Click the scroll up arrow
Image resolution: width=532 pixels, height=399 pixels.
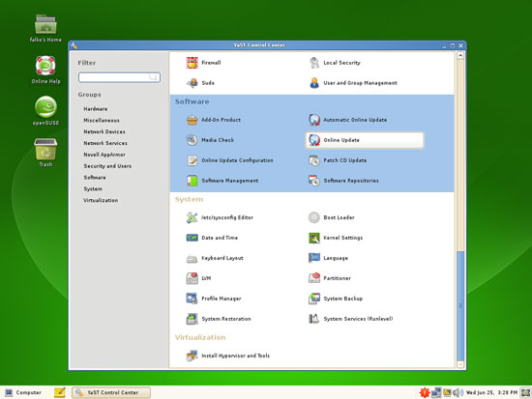coord(460,55)
